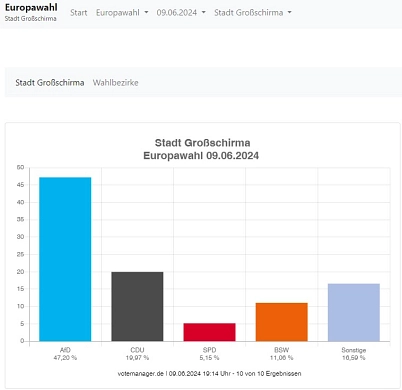Click the 19,97 % value under CDU
The width and height of the screenshot is (402, 390).
tap(137, 358)
